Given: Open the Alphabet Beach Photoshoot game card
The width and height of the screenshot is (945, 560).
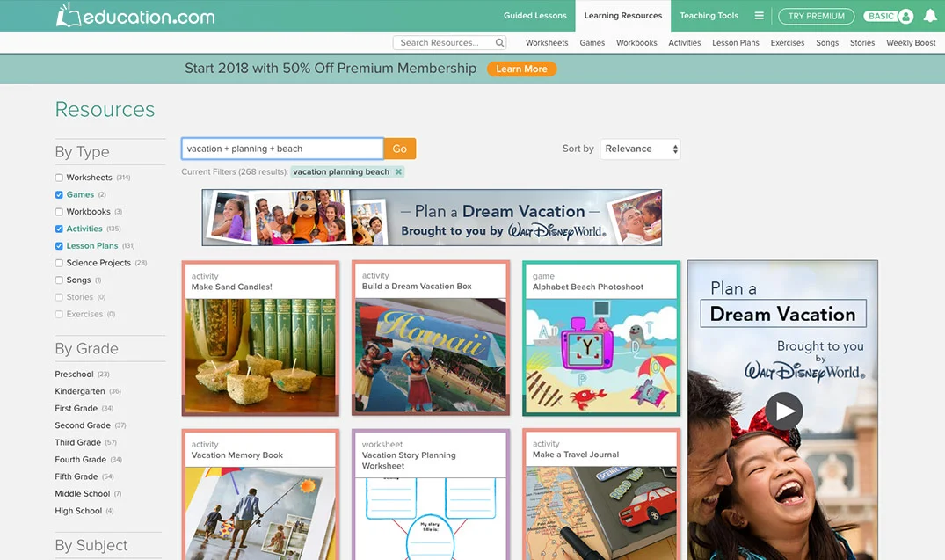Looking at the screenshot, I should click(601, 338).
